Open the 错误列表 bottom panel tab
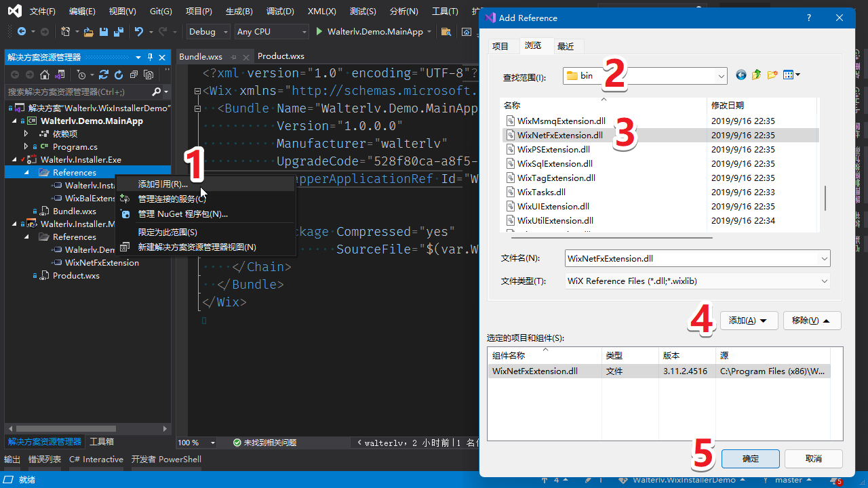Screen dimensions: 868x488 pyautogui.click(x=45, y=460)
